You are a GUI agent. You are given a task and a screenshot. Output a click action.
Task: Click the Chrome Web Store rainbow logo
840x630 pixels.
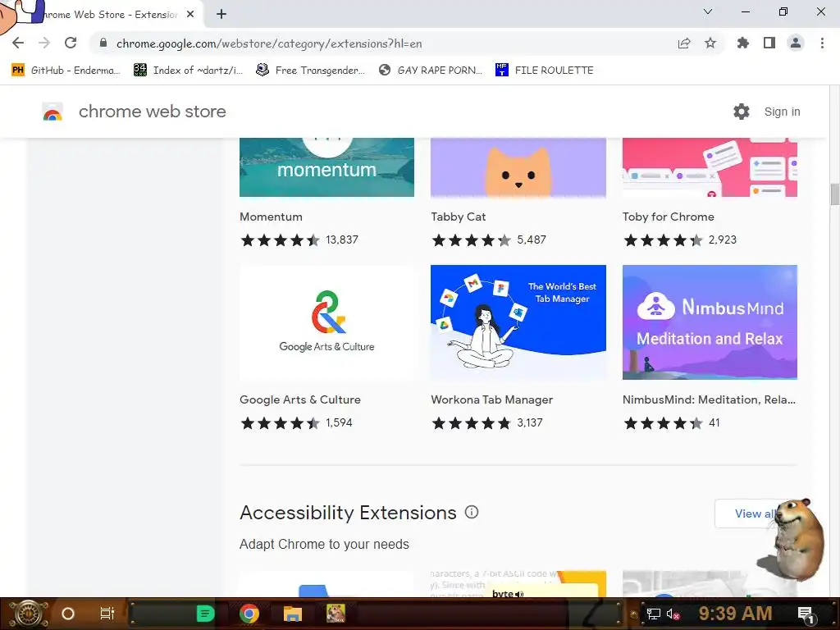52,112
